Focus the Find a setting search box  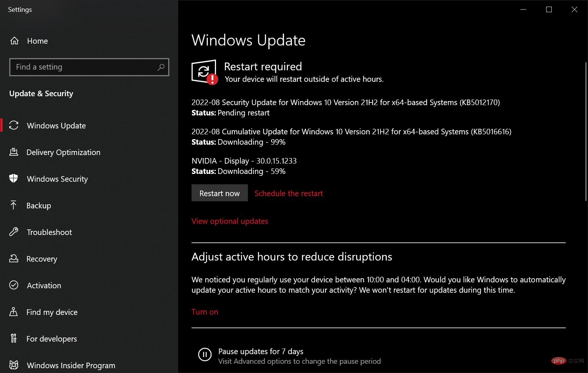pos(89,67)
